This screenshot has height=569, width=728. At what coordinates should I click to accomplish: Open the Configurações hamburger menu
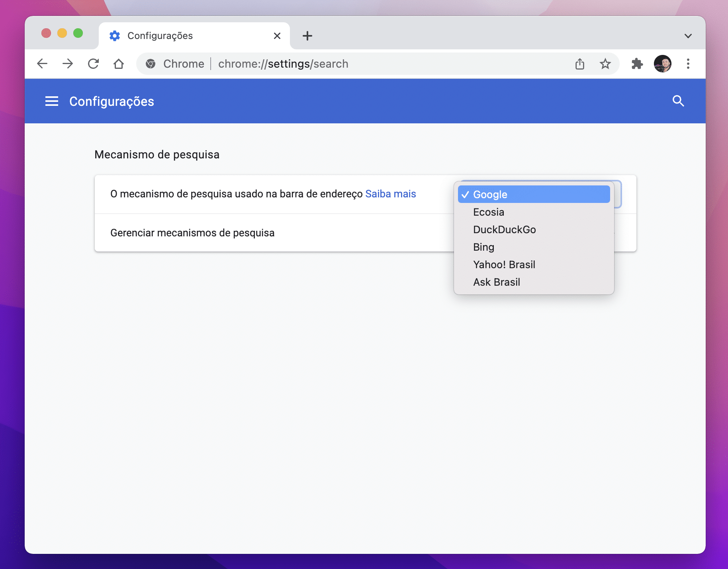coord(52,101)
